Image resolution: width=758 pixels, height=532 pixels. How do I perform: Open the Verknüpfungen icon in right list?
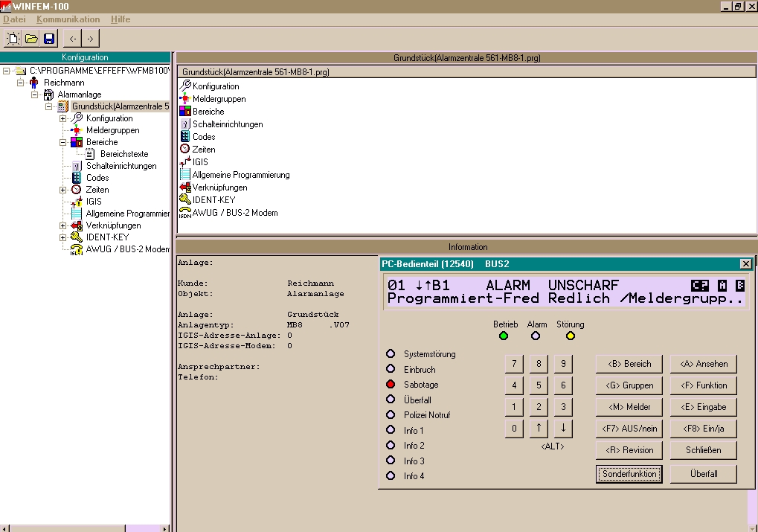click(x=185, y=188)
